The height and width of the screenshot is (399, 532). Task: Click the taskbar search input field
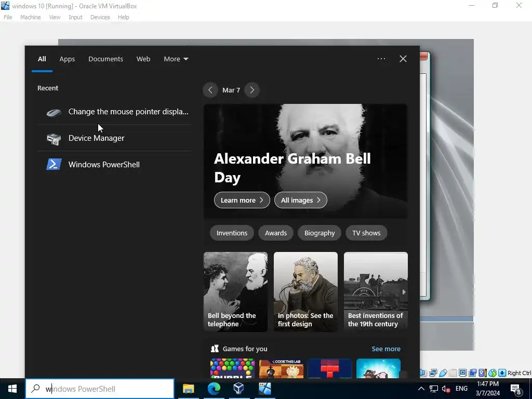point(100,389)
